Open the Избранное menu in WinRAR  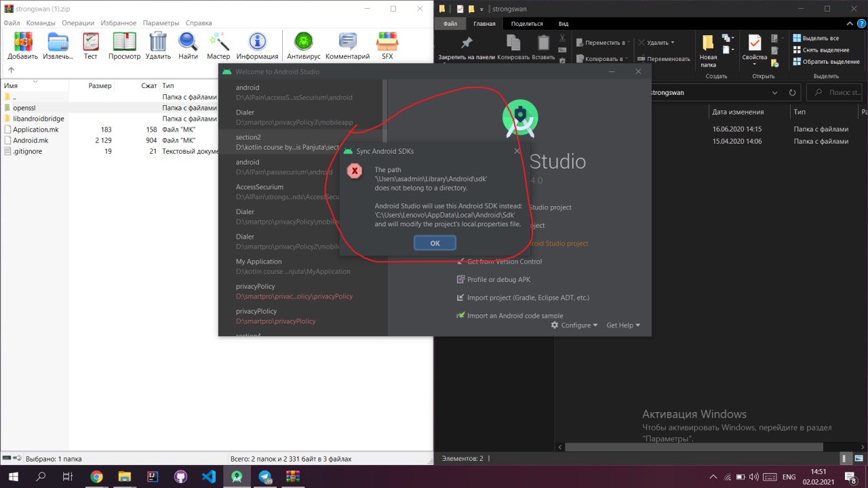119,22
